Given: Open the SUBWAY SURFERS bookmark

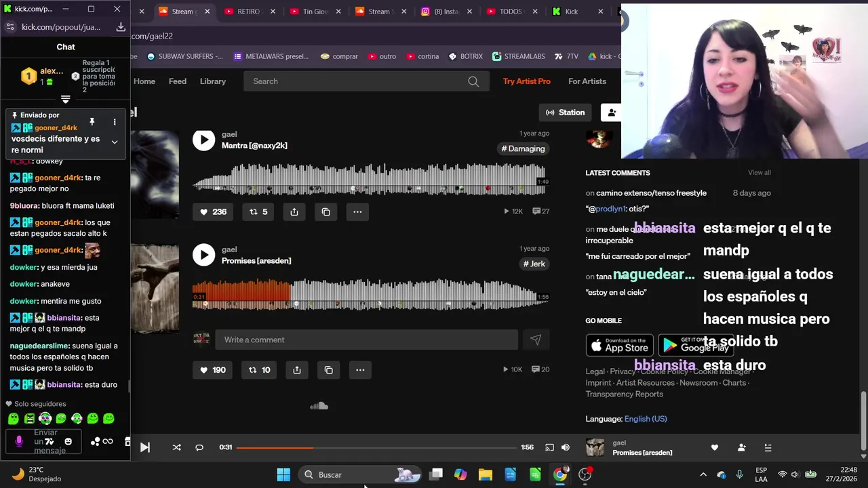Looking at the screenshot, I should pyautogui.click(x=184, y=56).
